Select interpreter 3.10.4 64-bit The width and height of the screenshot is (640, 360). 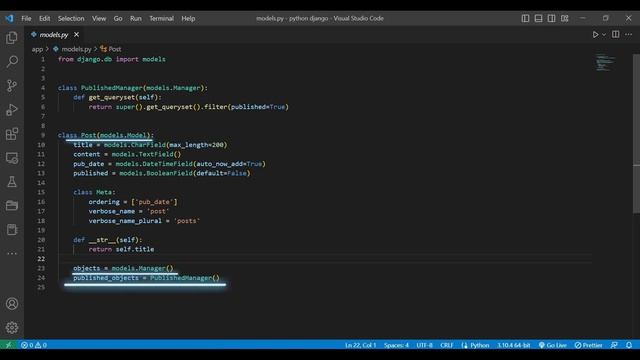(513, 345)
